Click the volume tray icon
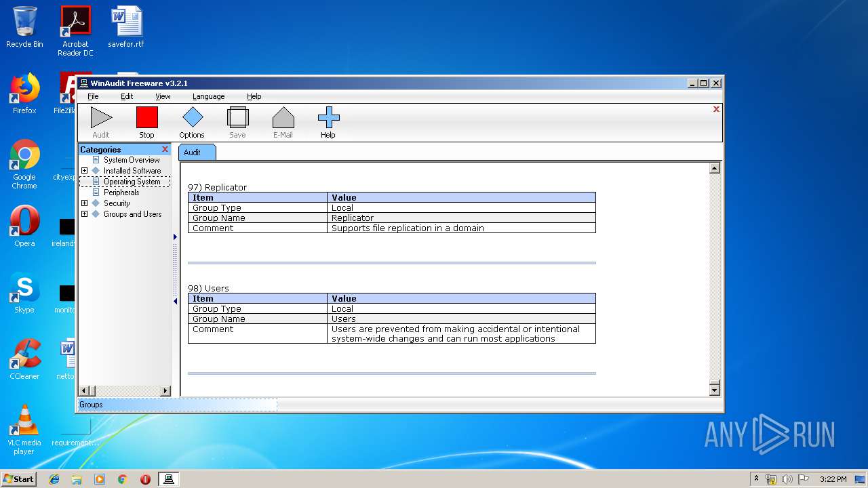Viewport: 868px width, 488px height. [787, 479]
